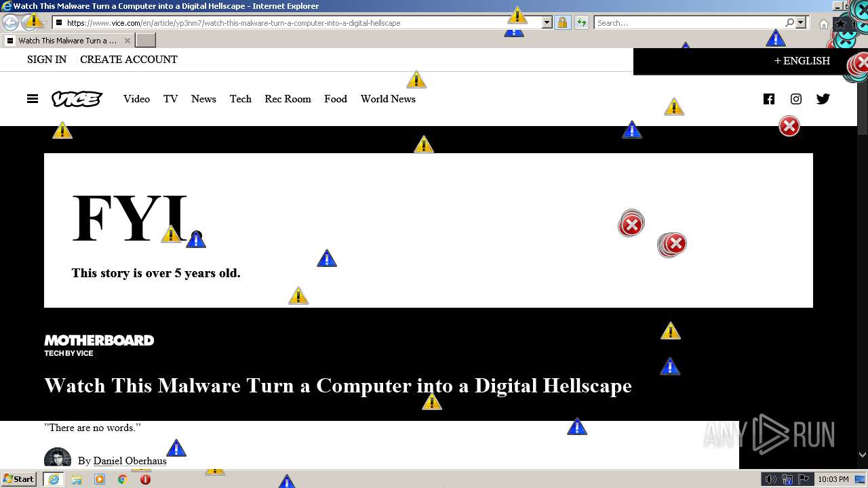Click the VICE logo
868x488 pixels.
click(x=77, y=99)
